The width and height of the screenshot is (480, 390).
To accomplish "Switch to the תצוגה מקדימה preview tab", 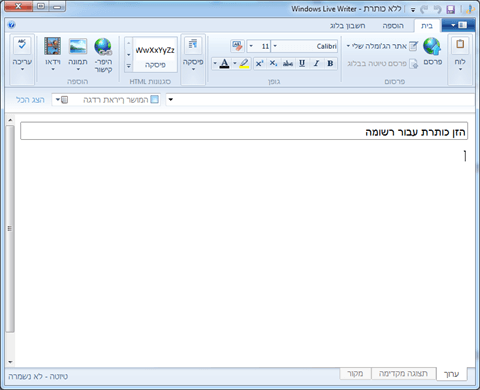I will (403, 373).
